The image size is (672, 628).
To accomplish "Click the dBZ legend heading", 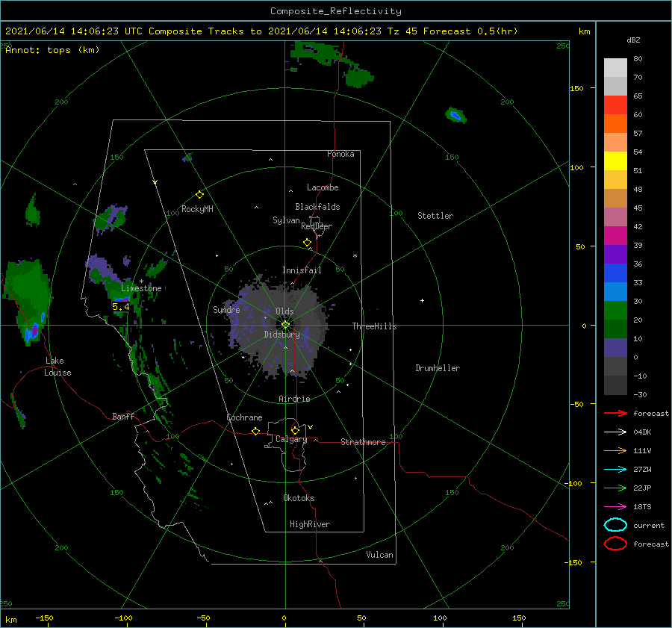I will pos(633,40).
